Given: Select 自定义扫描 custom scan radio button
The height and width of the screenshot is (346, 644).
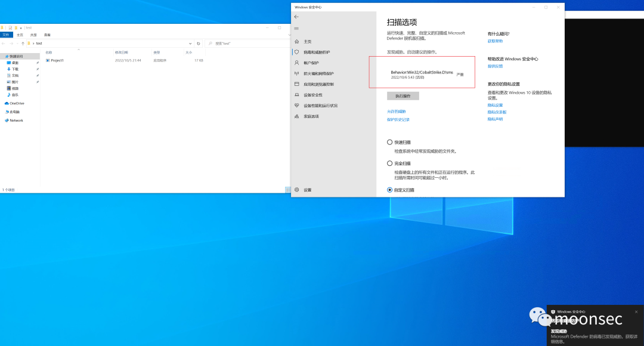Looking at the screenshot, I should pos(390,190).
